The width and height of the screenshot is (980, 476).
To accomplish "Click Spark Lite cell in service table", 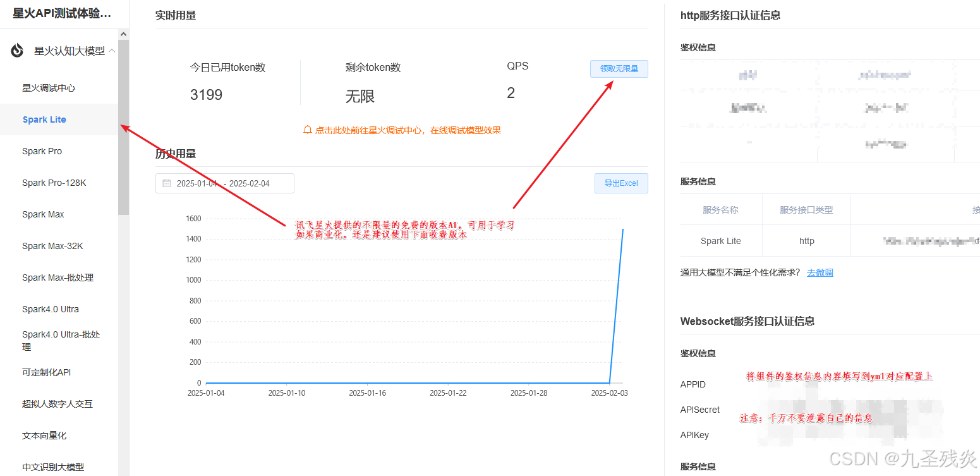I will pyautogui.click(x=721, y=241).
